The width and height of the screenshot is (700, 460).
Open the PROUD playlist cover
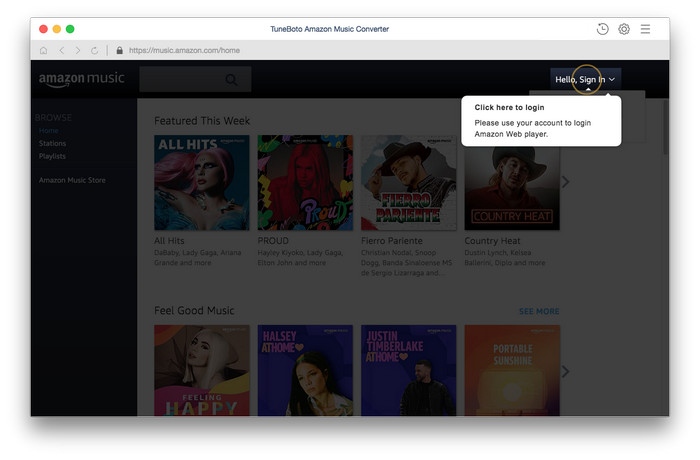click(x=305, y=183)
